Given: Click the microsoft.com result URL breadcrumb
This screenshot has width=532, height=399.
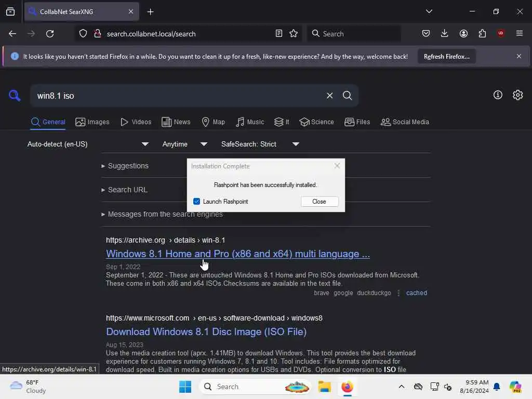Looking at the screenshot, I should point(214,318).
